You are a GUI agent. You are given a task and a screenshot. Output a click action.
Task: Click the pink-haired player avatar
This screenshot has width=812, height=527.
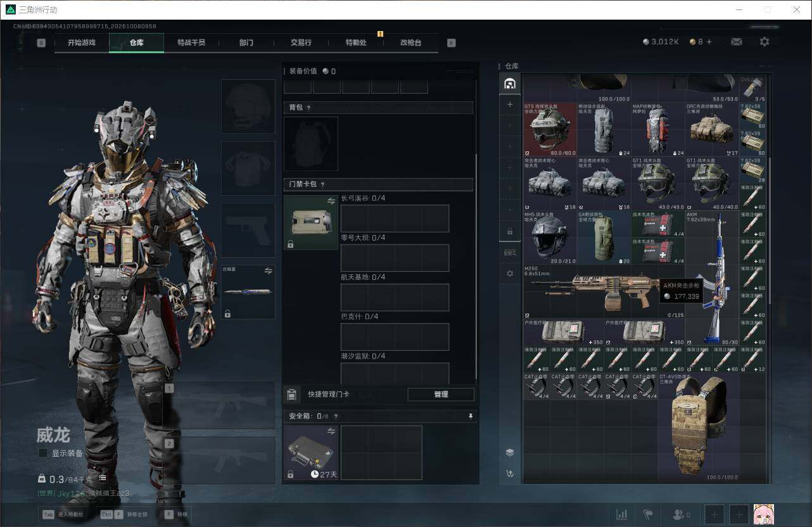tap(764, 514)
